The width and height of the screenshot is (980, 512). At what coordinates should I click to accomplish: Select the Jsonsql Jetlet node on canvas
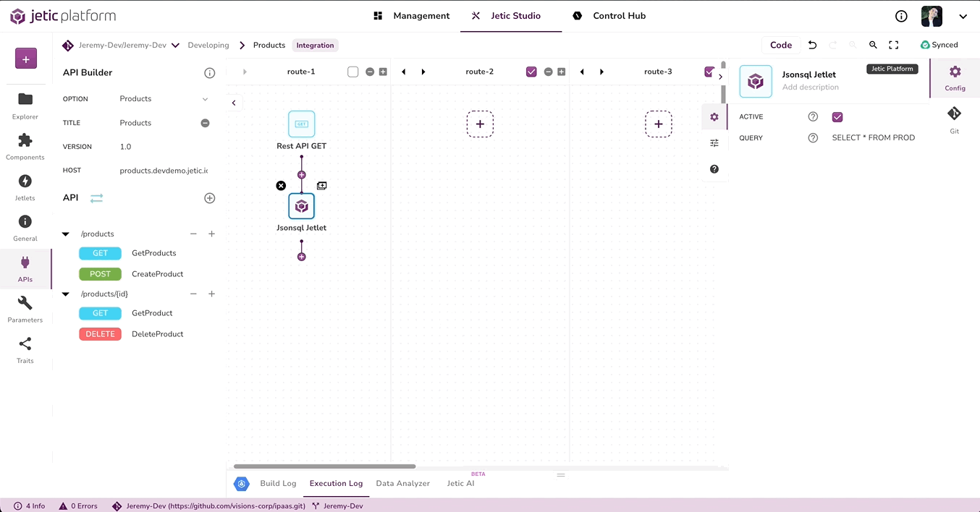[302, 206]
